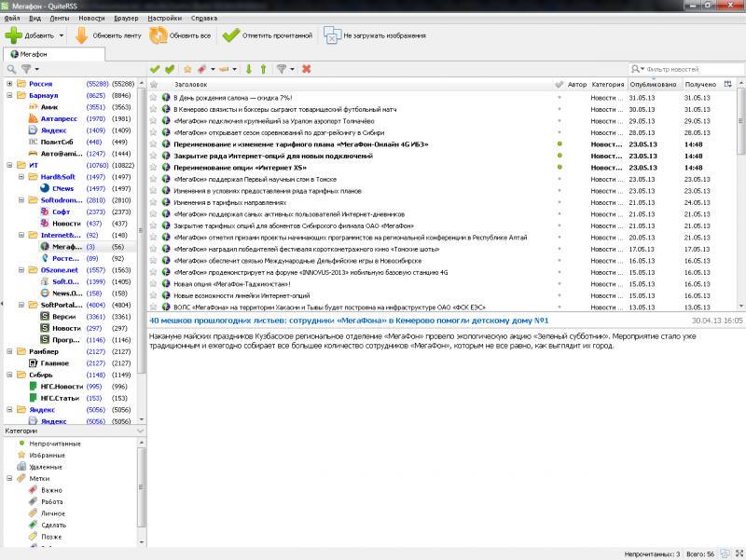Select the red Важно label

coord(52,489)
